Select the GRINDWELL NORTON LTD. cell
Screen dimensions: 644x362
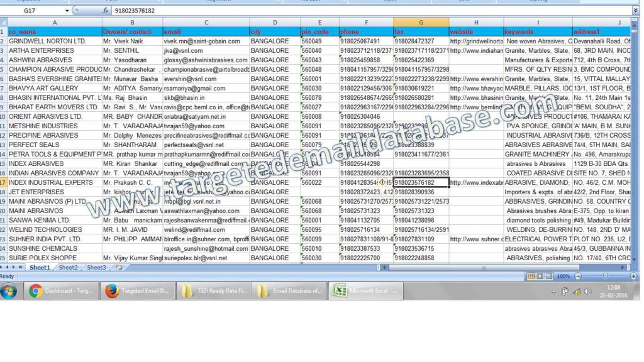point(55,41)
